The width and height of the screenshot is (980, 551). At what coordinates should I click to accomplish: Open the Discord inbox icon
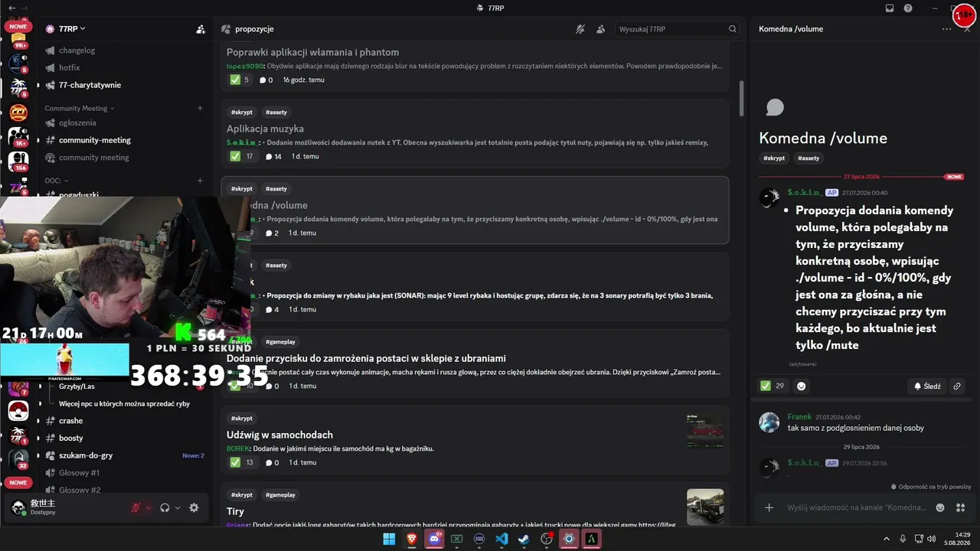point(890,8)
